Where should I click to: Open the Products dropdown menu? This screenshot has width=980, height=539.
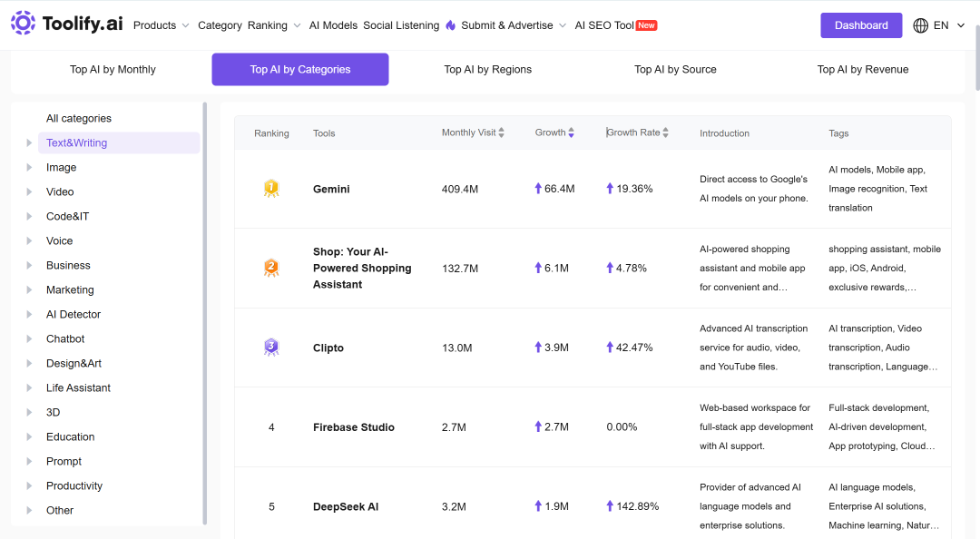tap(162, 25)
